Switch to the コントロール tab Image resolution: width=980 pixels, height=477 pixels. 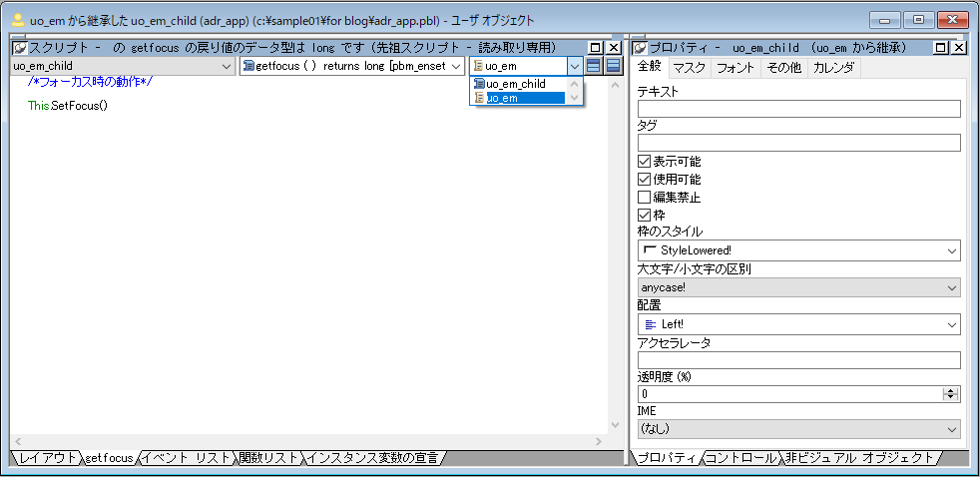pyautogui.click(x=741, y=458)
